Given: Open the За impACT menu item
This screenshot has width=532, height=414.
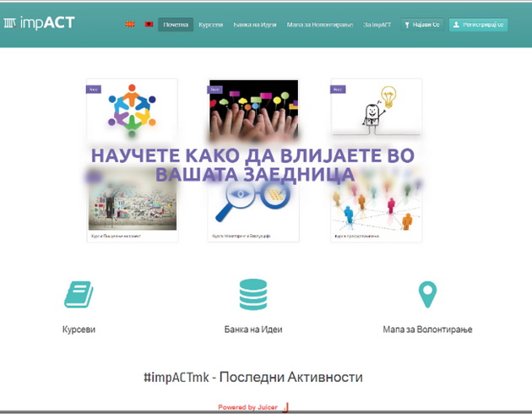Looking at the screenshot, I should (x=377, y=25).
